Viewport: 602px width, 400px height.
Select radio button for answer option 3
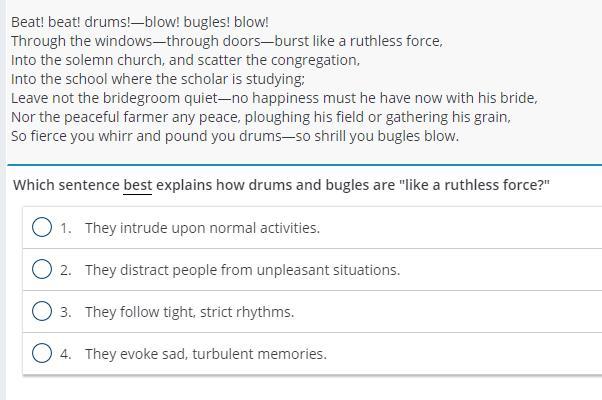click(x=42, y=311)
